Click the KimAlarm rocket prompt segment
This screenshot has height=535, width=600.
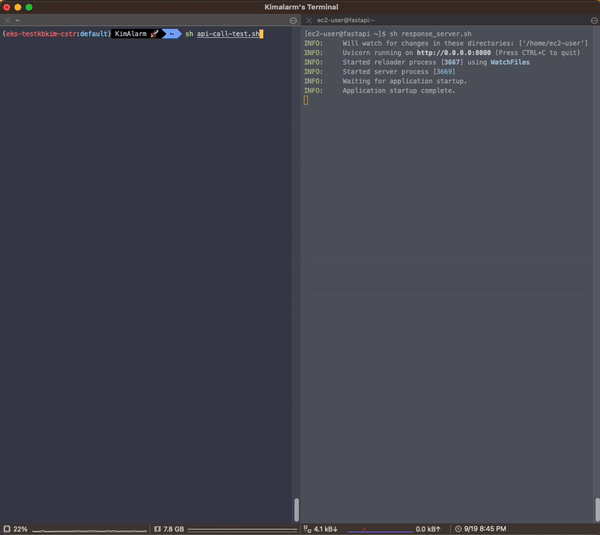coord(136,34)
